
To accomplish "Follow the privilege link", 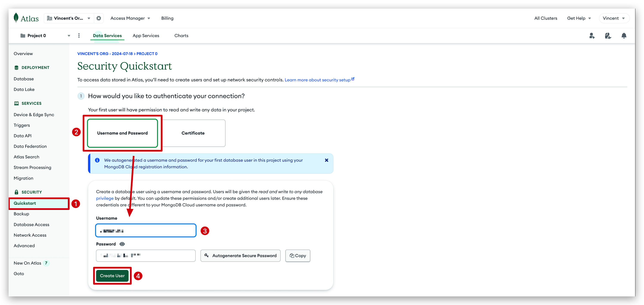I will click(x=105, y=198).
